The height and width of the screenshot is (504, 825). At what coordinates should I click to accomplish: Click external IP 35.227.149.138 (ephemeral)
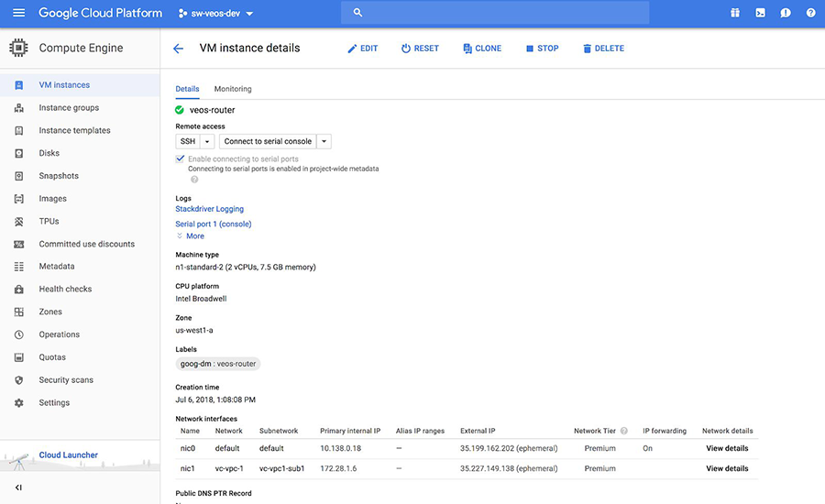point(509,468)
